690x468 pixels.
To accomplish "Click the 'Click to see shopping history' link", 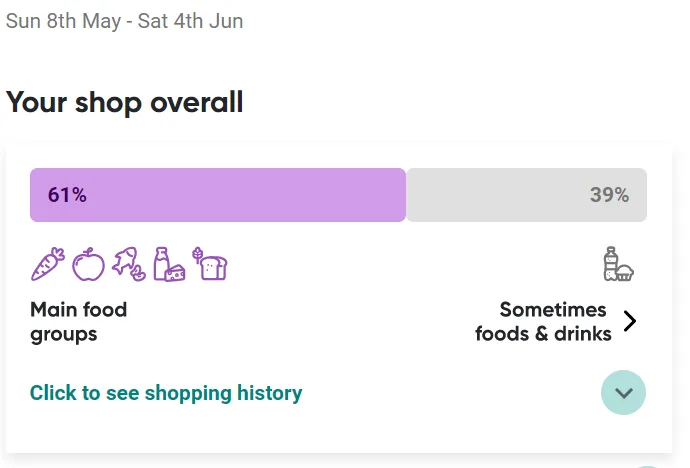I will 166,393.
